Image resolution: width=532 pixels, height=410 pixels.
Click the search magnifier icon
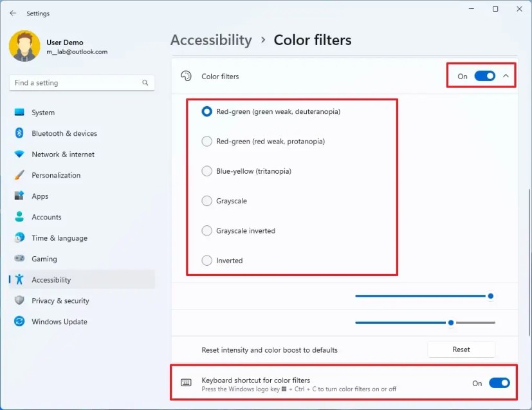145,83
